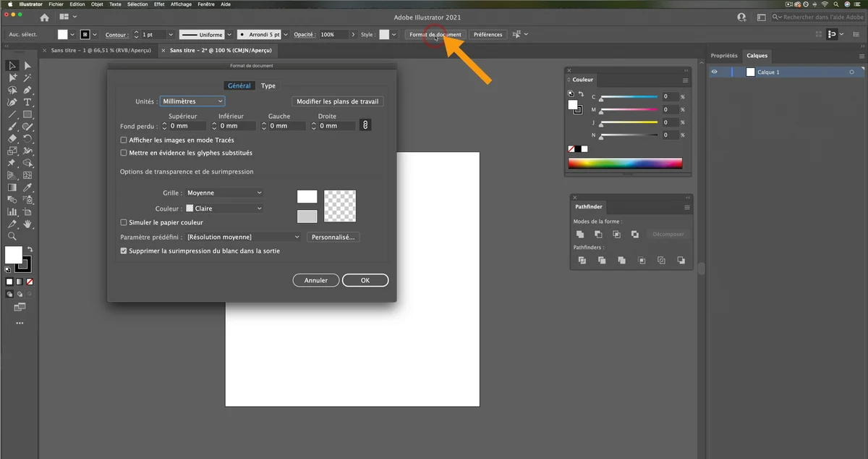
Task: Open the Arrondi 5 pt brush dropdown
Action: pos(287,34)
